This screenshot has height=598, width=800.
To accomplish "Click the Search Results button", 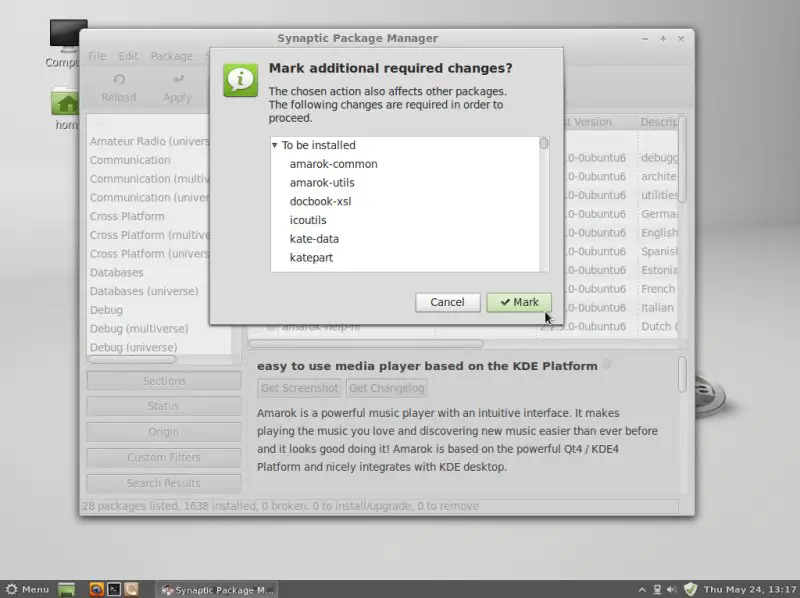I will coord(164,483).
